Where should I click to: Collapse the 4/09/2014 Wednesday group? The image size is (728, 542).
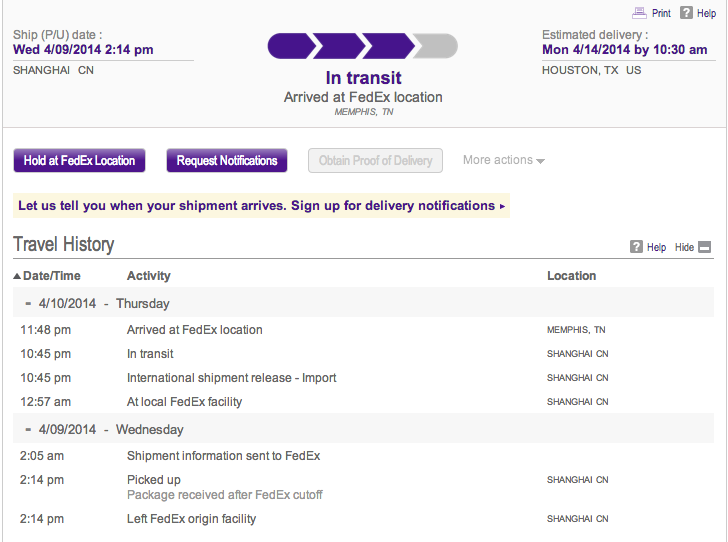[x=28, y=430]
